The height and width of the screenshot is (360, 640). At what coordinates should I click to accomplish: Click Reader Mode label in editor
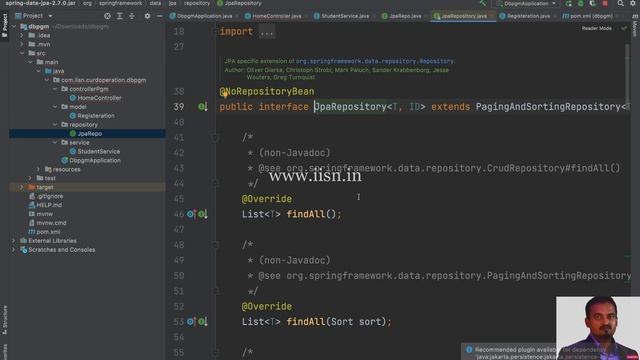click(597, 28)
